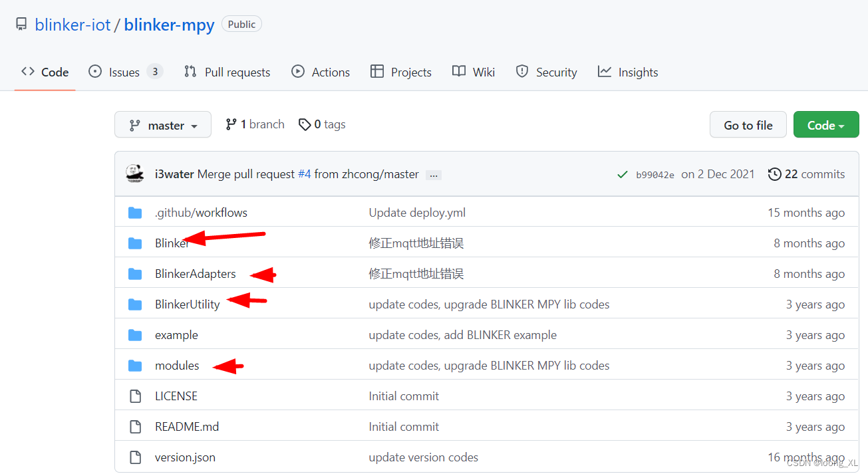
Task: Open the Issues tab
Action: (x=126, y=72)
